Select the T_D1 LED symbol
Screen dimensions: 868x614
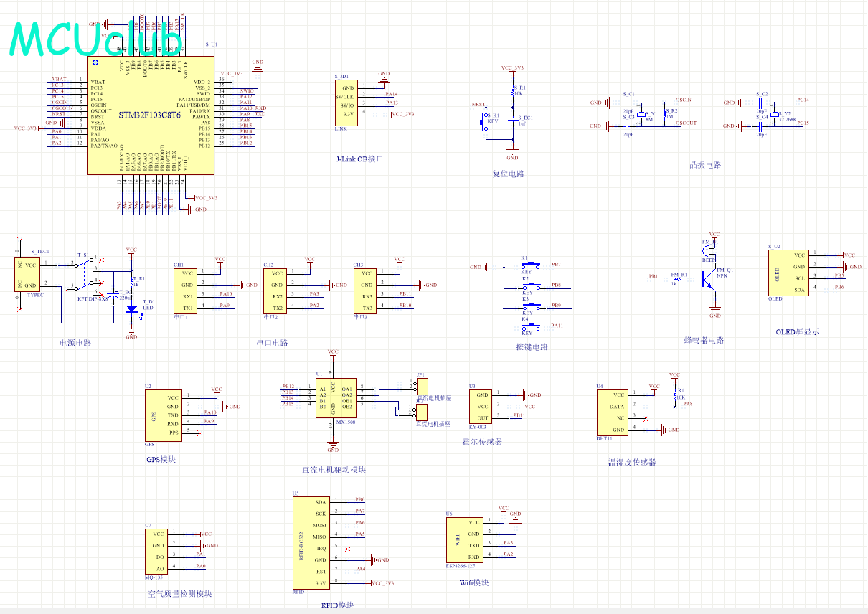click(131, 308)
